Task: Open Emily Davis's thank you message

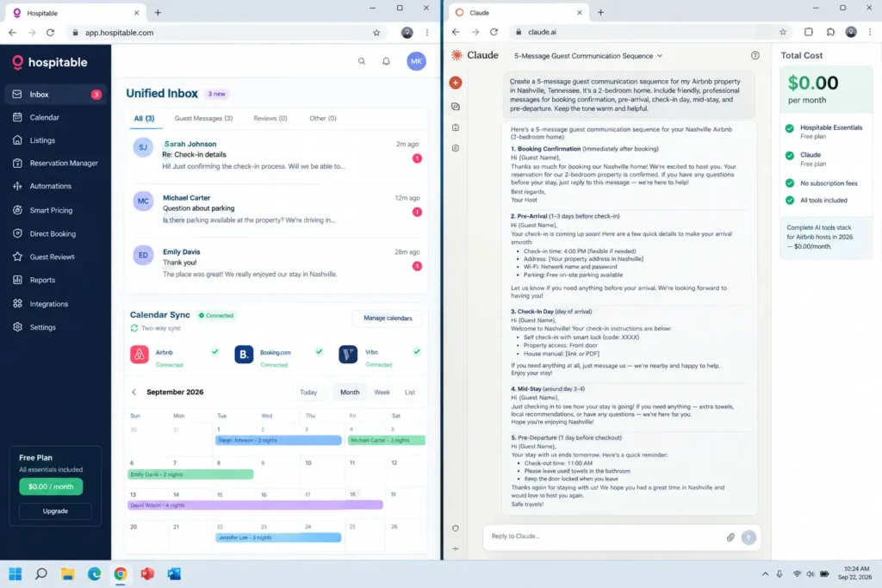Action: pyautogui.click(x=276, y=263)
